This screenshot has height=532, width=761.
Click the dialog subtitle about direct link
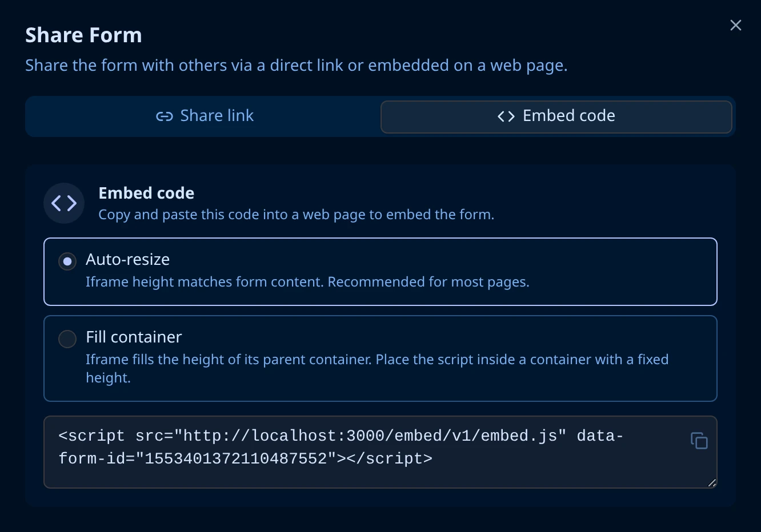pyautogui.click(x=297, y=66)
